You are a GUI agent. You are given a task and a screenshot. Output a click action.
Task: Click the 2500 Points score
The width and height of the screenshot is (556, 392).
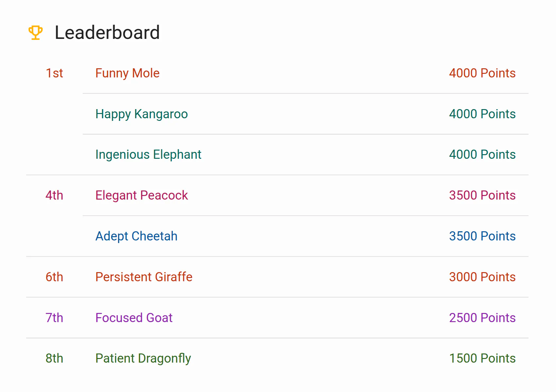tap(482, 318)
